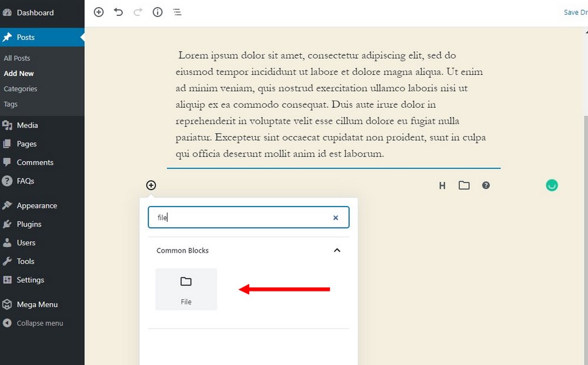Screen dimensions: 588x365
Task: Open help via the question mark icon
Action: click(x=486, y=185)
